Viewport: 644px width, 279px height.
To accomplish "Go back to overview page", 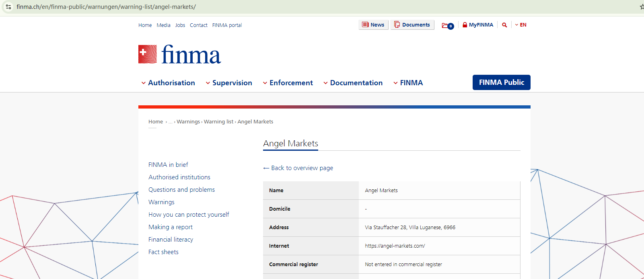I will click(x=298, y=168).
